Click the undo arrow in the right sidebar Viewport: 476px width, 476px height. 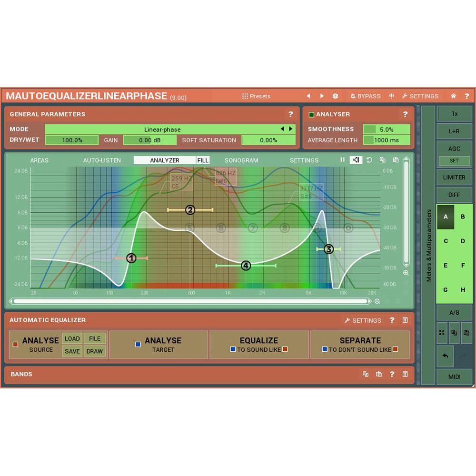445,356
